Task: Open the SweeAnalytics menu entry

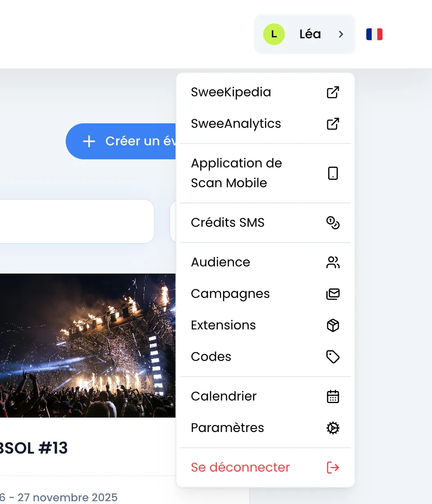Action: [265, 124]
